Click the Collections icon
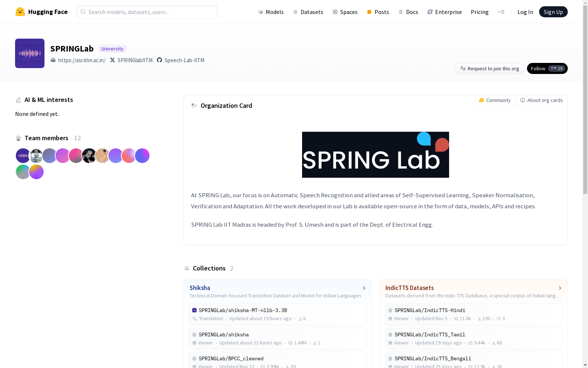Screen dimensions: 588x368 (187, 268)
